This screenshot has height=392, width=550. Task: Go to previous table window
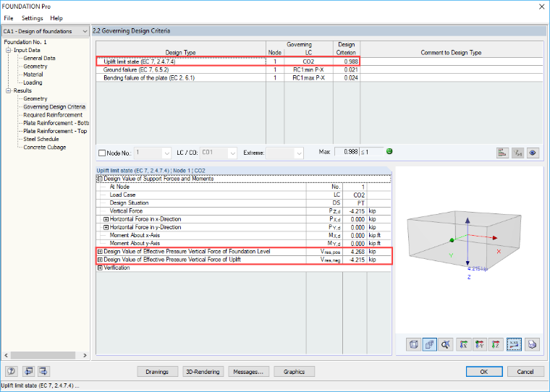[27, 371]
